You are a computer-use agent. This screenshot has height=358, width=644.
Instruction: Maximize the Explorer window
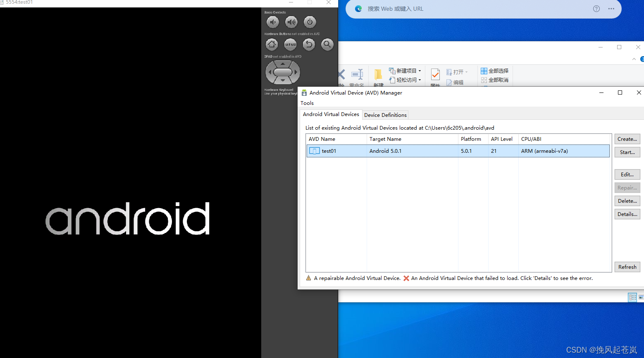[x=619, y=47]
